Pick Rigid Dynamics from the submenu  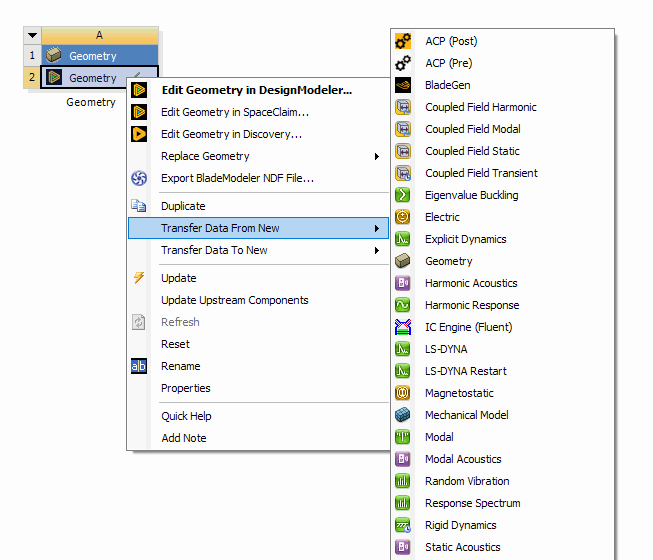click(x=460, y=525)
